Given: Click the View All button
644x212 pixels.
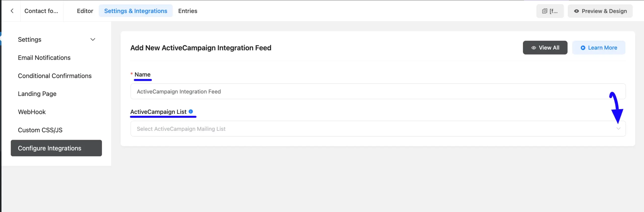Looking at the screenshot, I should click(x=545, y=48).
